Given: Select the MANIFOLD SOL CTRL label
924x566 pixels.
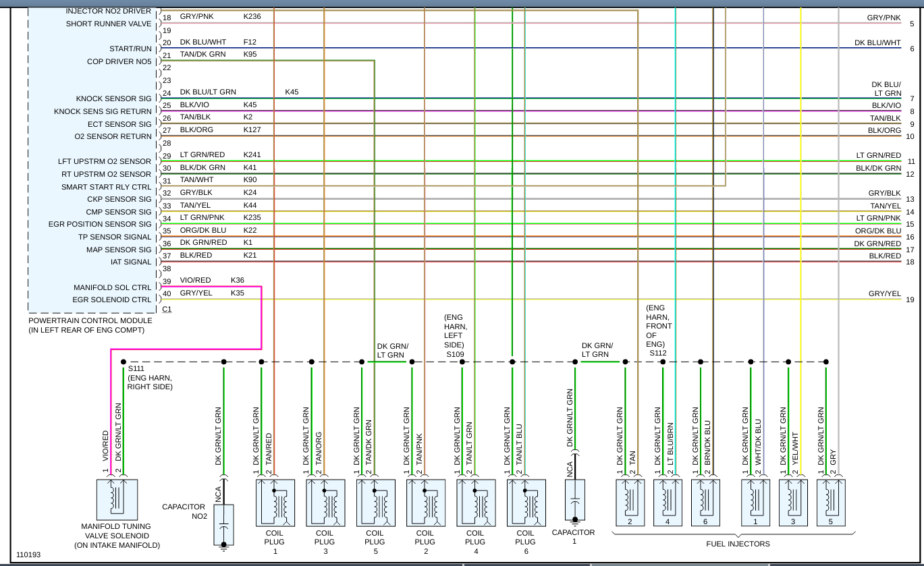Looking at the screenshot, I should 113,287.
